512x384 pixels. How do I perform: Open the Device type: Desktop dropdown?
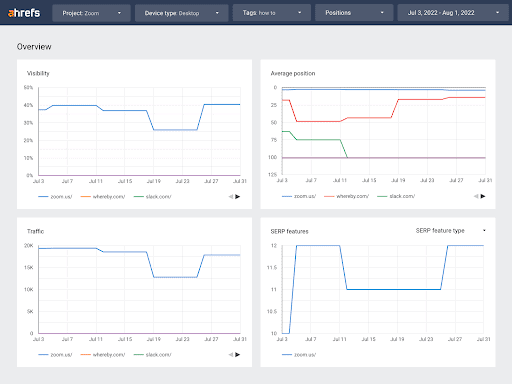(182, 13)
